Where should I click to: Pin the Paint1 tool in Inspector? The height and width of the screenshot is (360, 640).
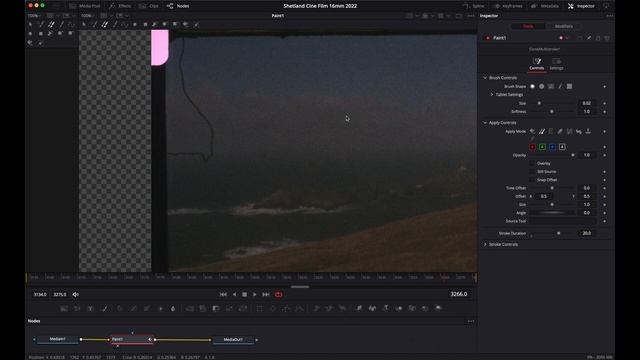click(589, 38)
